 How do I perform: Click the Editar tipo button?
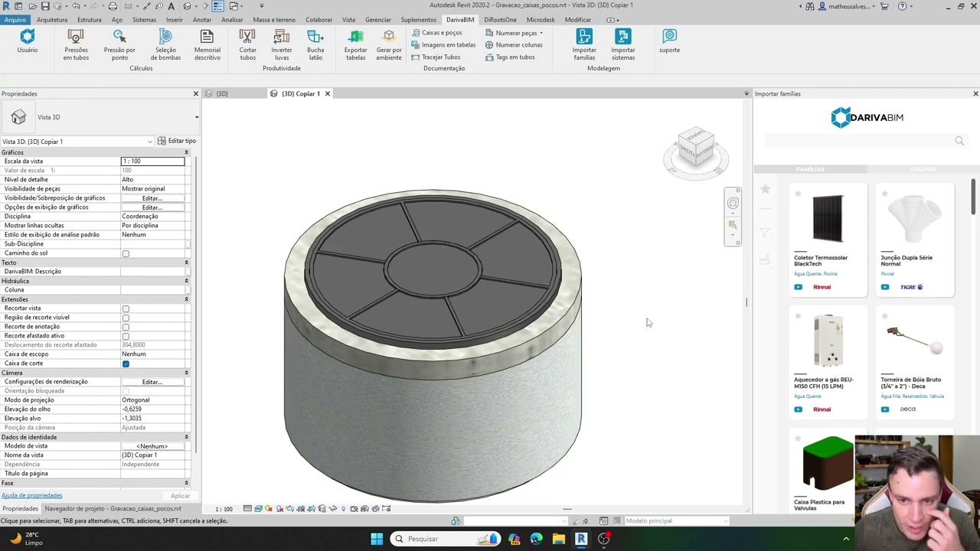tap(177, 141)
